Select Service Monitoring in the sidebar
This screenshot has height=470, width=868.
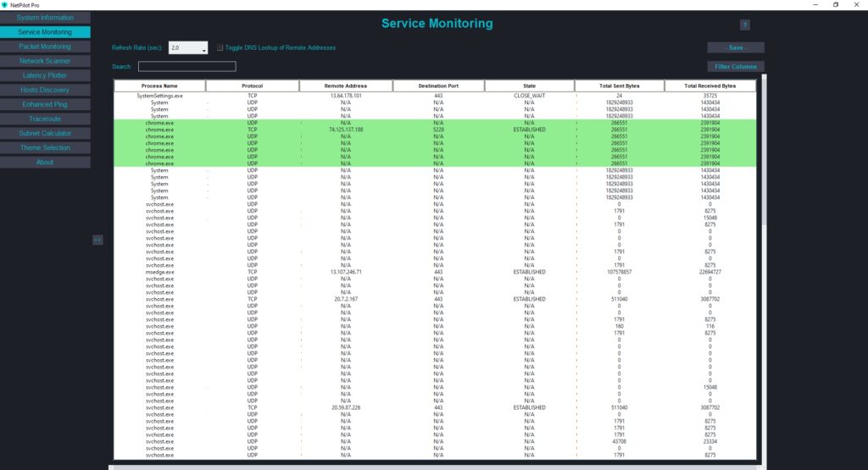[x=45, y=32]
